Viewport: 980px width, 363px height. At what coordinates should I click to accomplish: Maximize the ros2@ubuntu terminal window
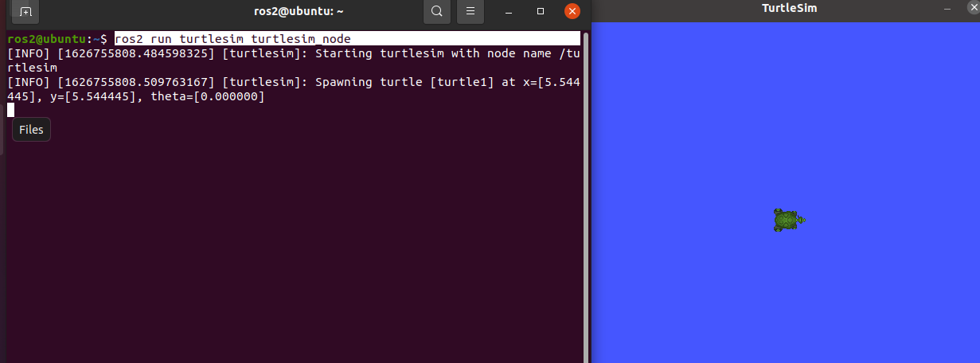click(541, 12)
